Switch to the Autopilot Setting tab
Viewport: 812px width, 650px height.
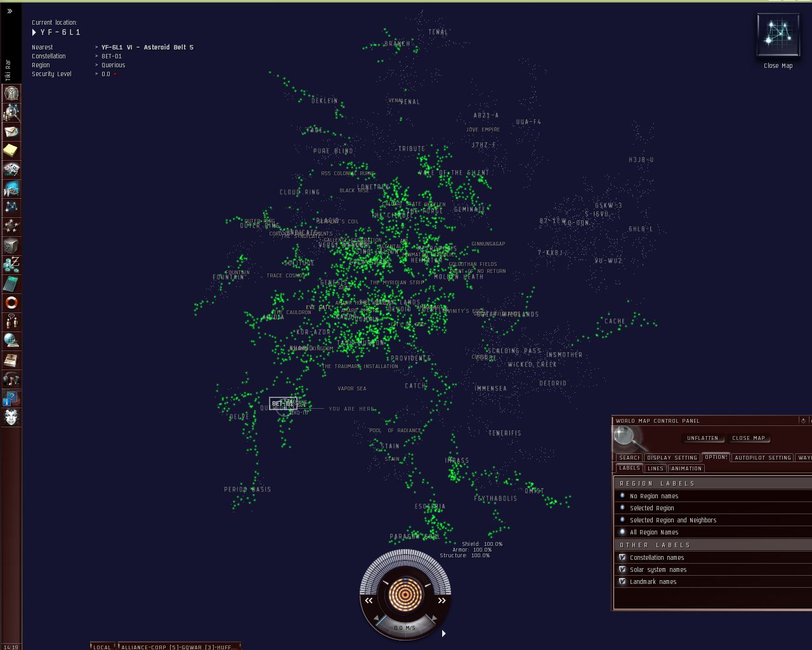(763, 457)
